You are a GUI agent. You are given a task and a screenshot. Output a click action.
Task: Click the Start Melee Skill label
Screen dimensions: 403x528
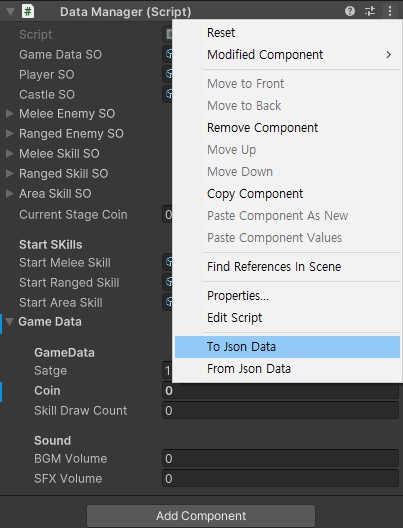pyautogui.click(x=65, y=263)
